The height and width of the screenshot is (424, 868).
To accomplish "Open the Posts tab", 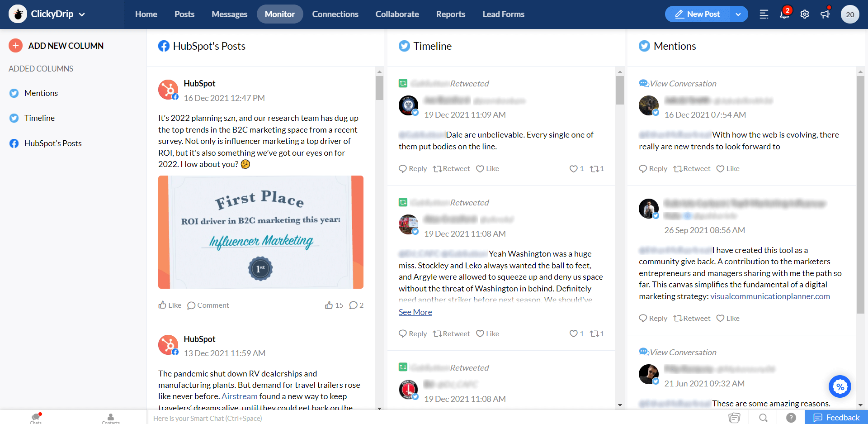I will pos(184,14).
